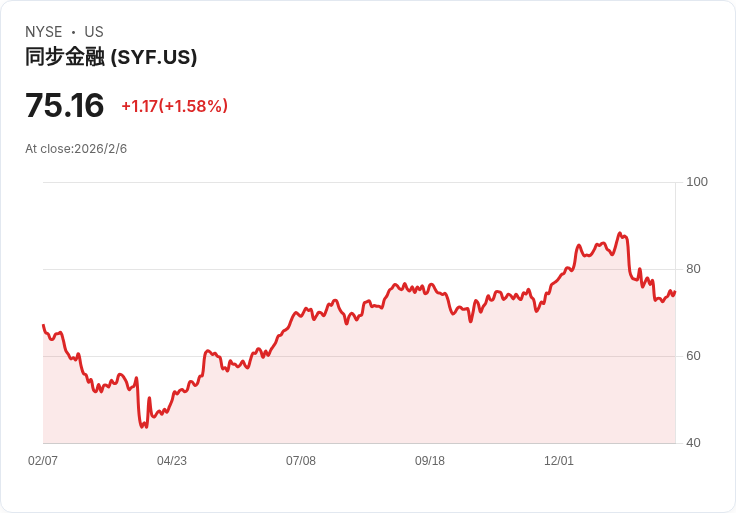Screen dimensions: 736x513
Task: Click the NYSE exchange label
Action: point(44,32)
